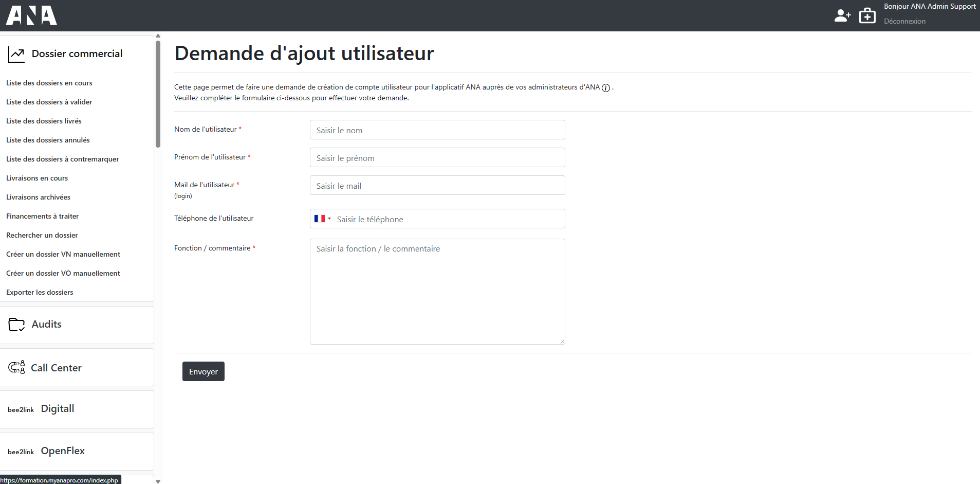Image resolution: width=980 pixels, height=484 pixels.
Task: Click the fonction / commentaire text area
Action: coord(437,292)
